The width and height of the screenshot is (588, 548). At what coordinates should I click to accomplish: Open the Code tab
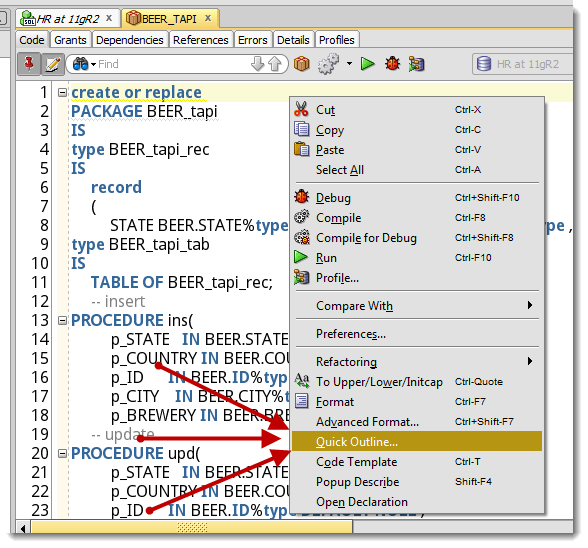pos(32,40)
